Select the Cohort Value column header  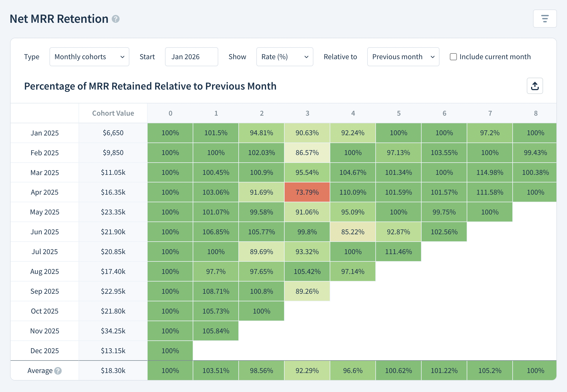[113, 113]
